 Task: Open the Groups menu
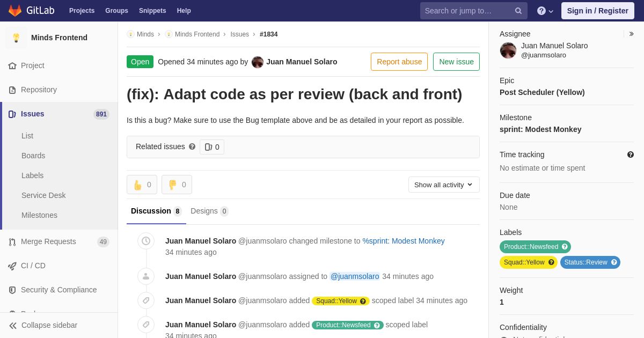(116, 11)
